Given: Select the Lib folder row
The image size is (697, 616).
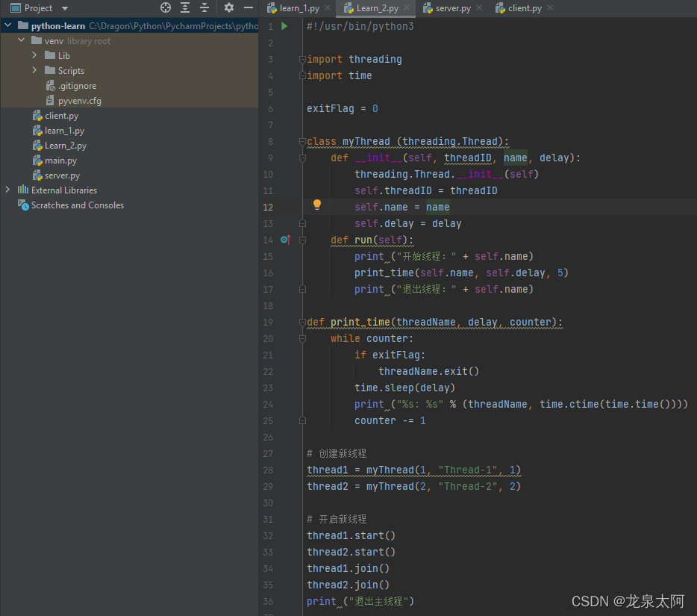Looking at the screenshot, I should pyautogui.click(x=129, y=55).
